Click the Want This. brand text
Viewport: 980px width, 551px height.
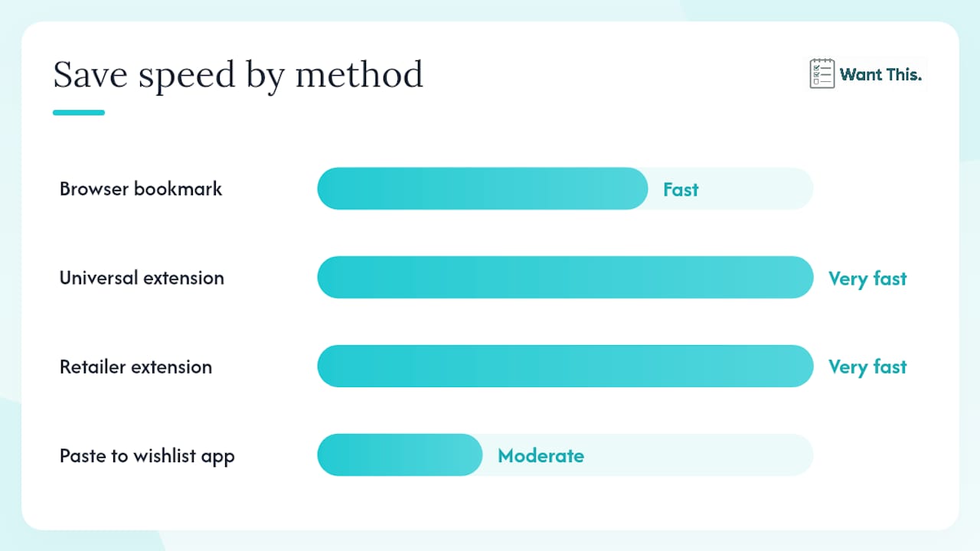(x=881, y=75)
